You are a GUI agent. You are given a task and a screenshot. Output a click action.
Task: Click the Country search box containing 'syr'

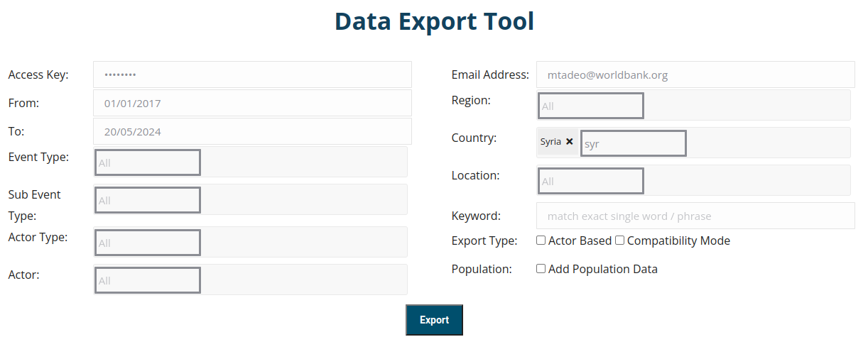pyautogui.click(x=633, y=143)
